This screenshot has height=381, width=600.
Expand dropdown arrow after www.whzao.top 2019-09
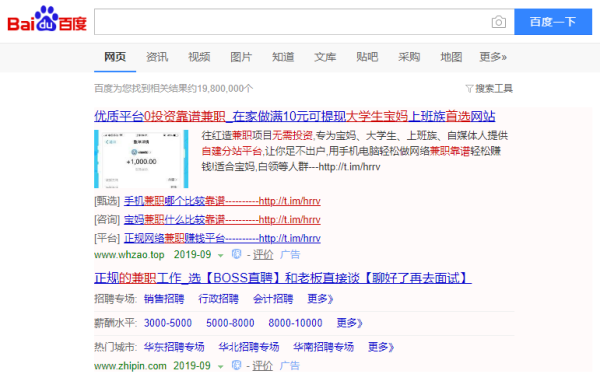[220, 255]
